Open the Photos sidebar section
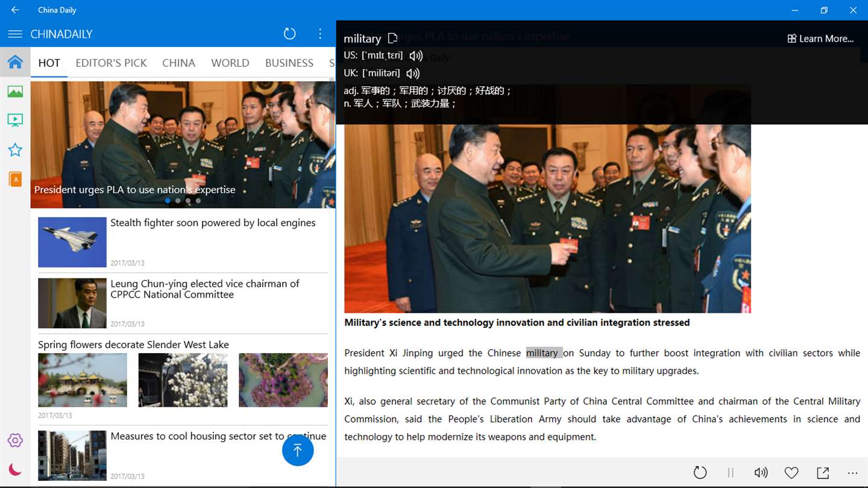Viewport: 868px width, 488px height. tap(15, 91)
